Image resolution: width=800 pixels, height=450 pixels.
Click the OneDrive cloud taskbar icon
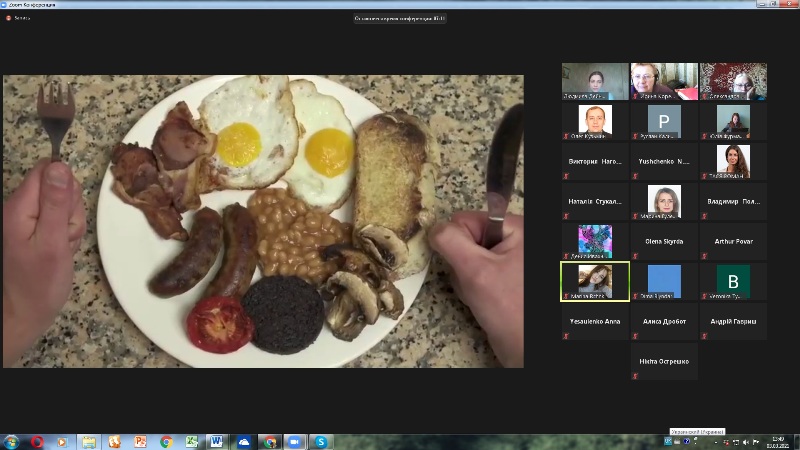[x=243, y=441]
